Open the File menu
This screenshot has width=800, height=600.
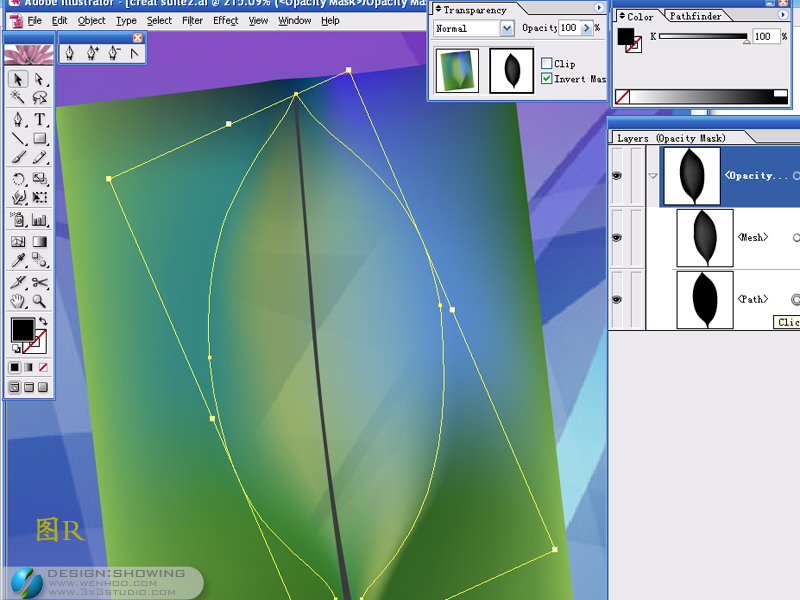tap(34, 21)
